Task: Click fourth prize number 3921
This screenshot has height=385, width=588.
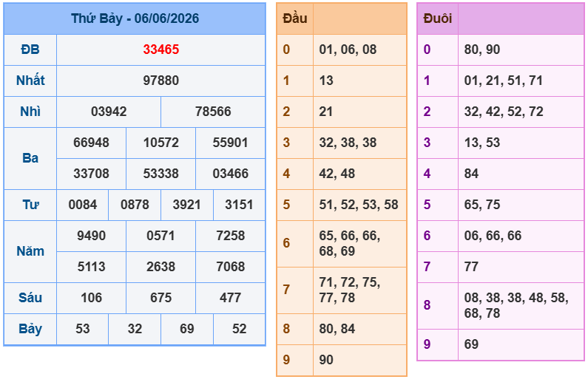Action: (186, 205)
